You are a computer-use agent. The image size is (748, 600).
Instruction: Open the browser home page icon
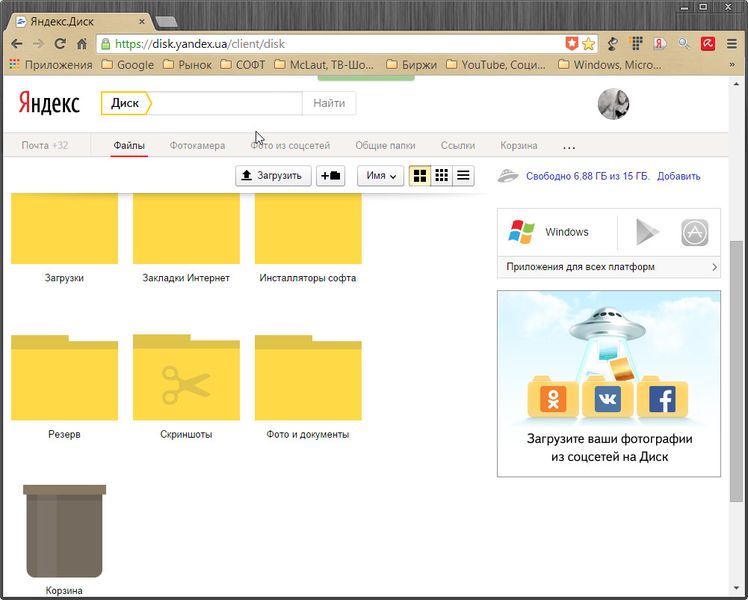pyautogui.click(x=82, y=44)
